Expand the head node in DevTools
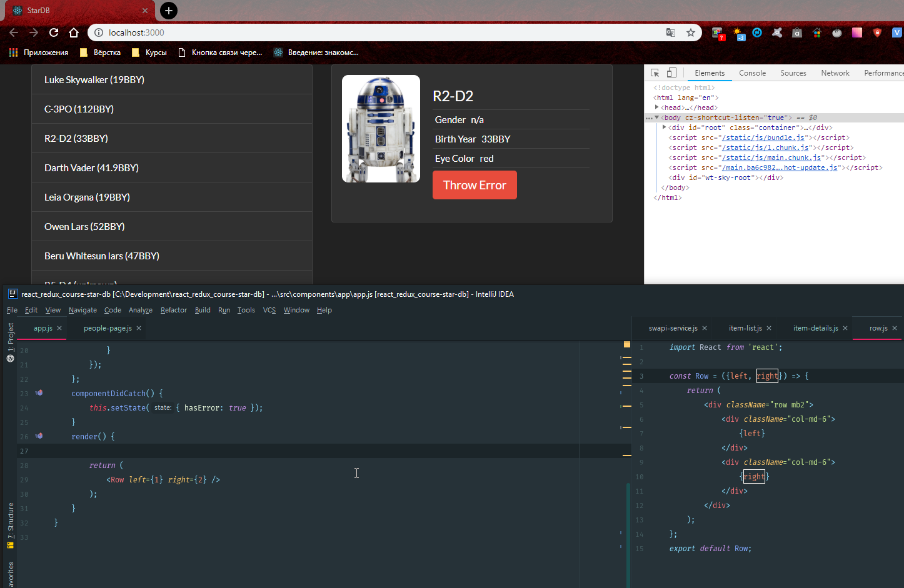Viewport: 904px width, 588px height. [656, 107]
